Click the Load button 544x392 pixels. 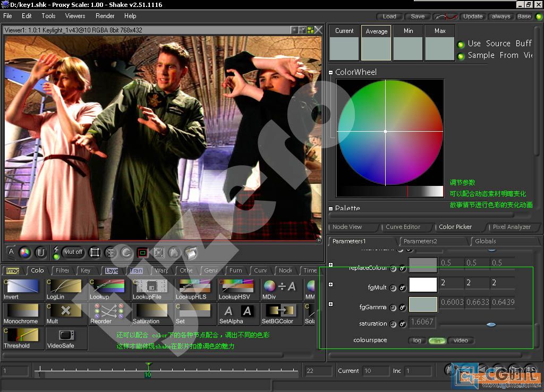pos(389,16)
